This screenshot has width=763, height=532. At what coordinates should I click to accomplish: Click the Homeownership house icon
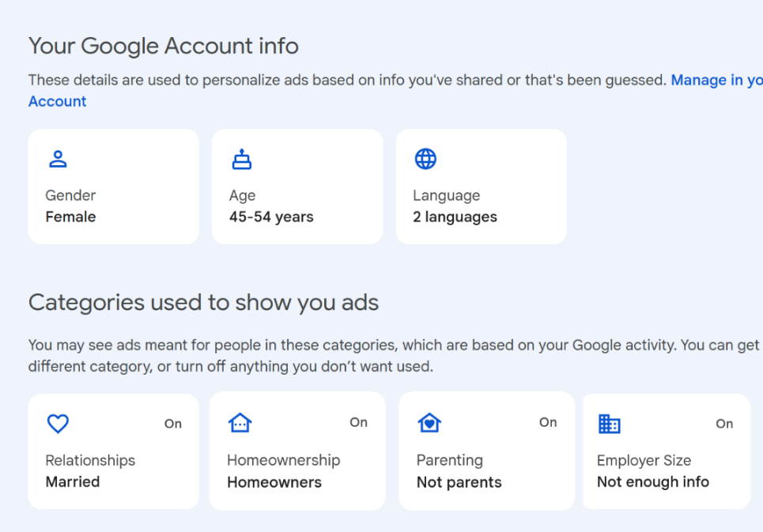[240, 424]
